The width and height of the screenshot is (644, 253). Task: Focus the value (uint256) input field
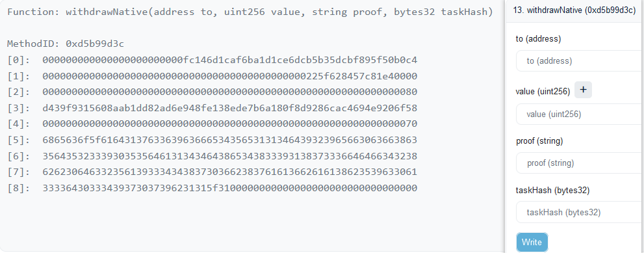(580, 114)
